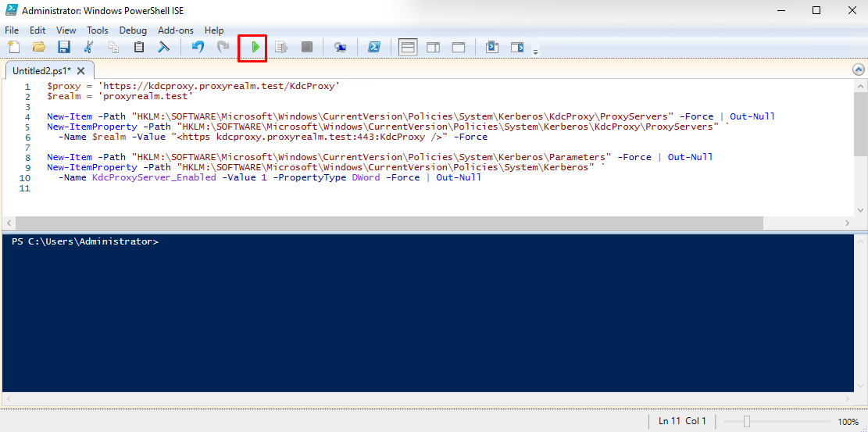Click the 100% zoom level text
868x432 pixels.
tap(848, 422)
